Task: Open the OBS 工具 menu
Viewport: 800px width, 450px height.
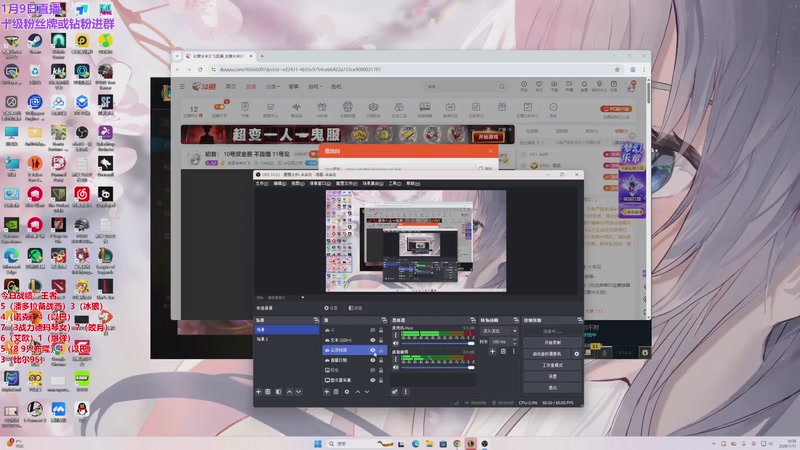Action: point(395,183)
